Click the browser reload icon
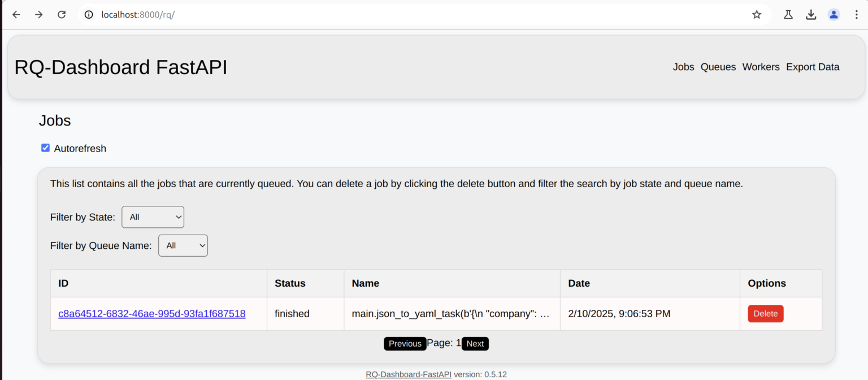Viewport: 868px width, 380px height. pos(62,14)
